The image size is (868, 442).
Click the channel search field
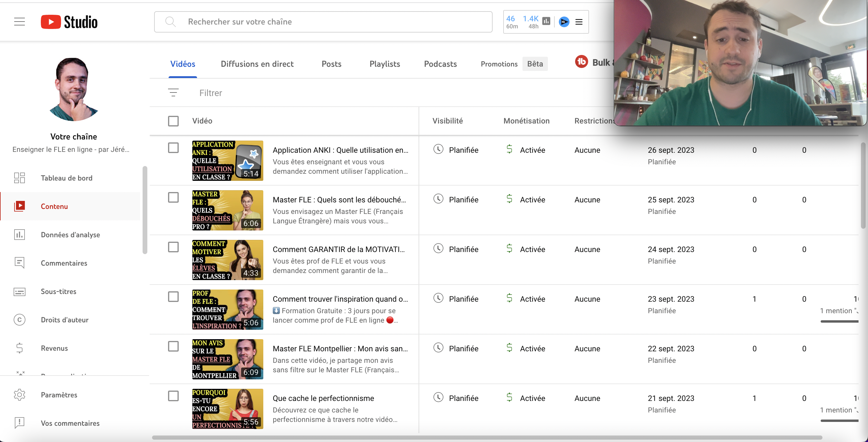point(323,22)
